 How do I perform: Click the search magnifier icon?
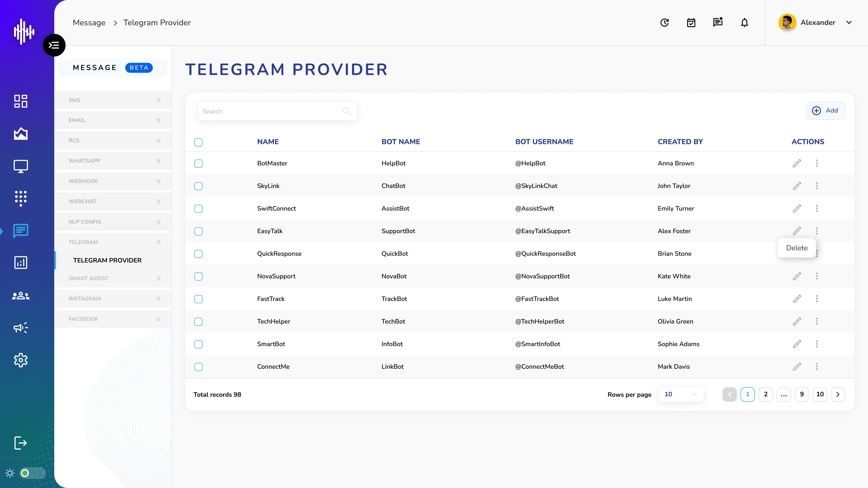[346, 111]
